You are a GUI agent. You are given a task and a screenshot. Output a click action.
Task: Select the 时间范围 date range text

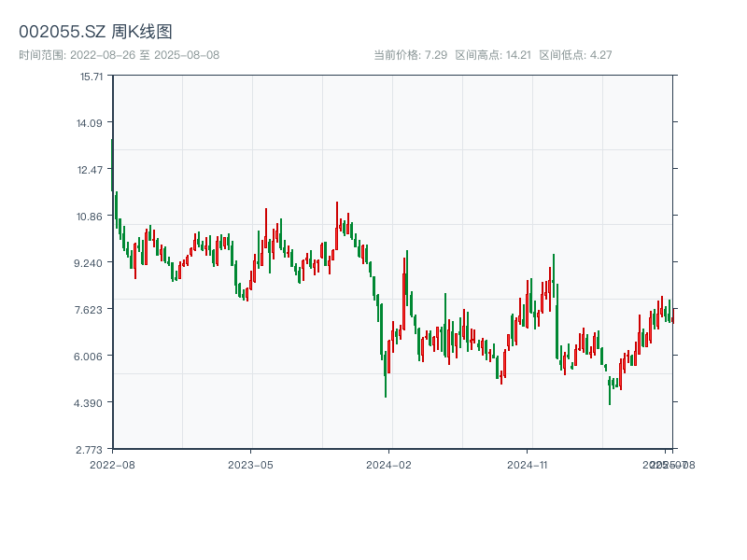[119, 55]
